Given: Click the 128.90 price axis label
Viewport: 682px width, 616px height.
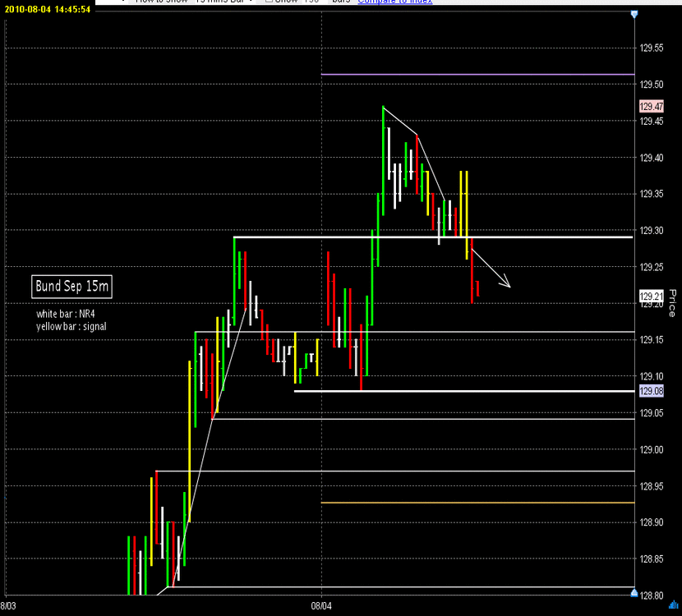Looking at the screenshot, I should pyautogui.click(x=652, y=522).
